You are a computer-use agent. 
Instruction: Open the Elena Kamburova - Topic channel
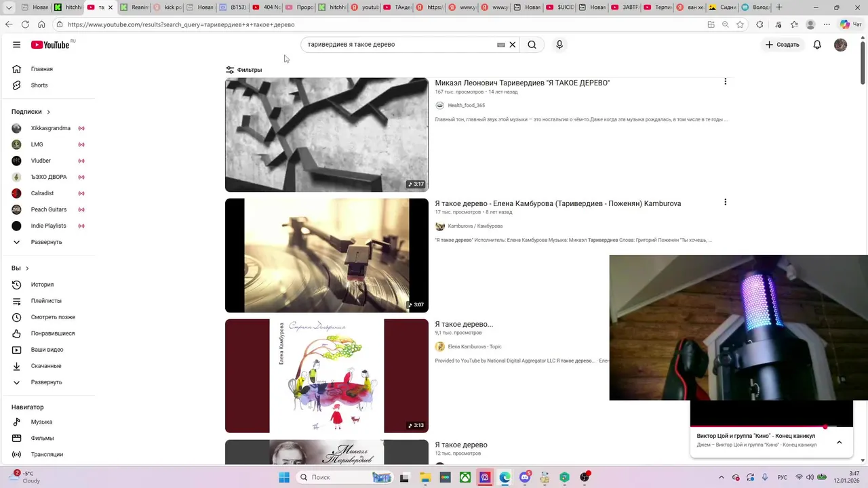pyautogui.click(x=475, y=347)
